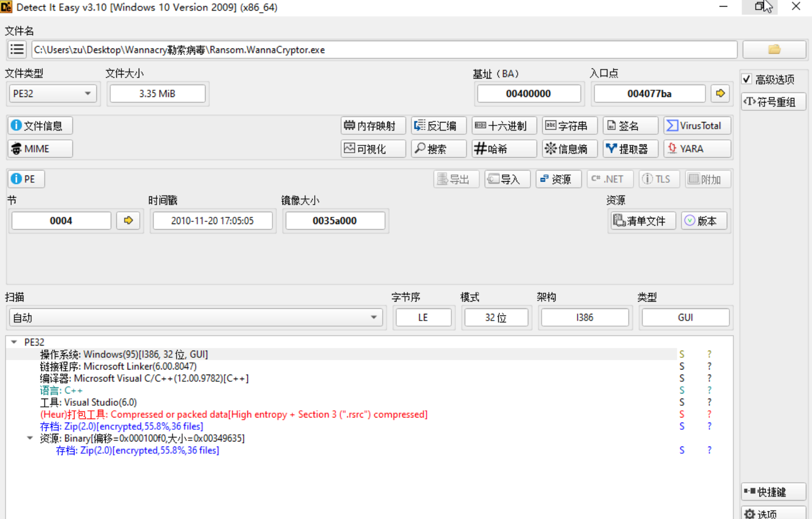812x519 pixels.
Task: Open 内存映射 memory map
Action: (373, 126)
